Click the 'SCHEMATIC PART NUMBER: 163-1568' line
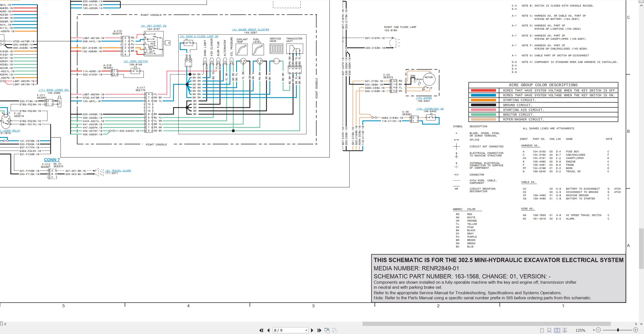Screen dimensions: 644x334 pos(462,276)
